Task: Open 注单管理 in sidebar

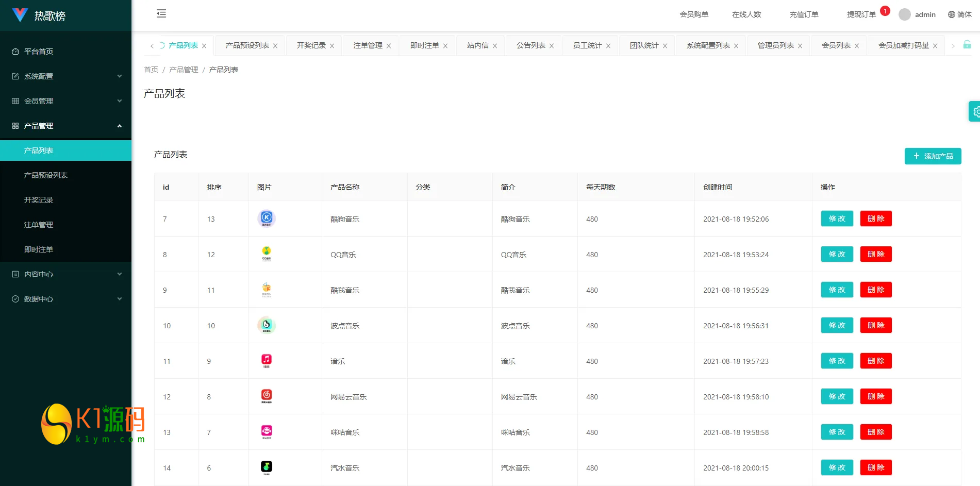Action: click(65, 225)
